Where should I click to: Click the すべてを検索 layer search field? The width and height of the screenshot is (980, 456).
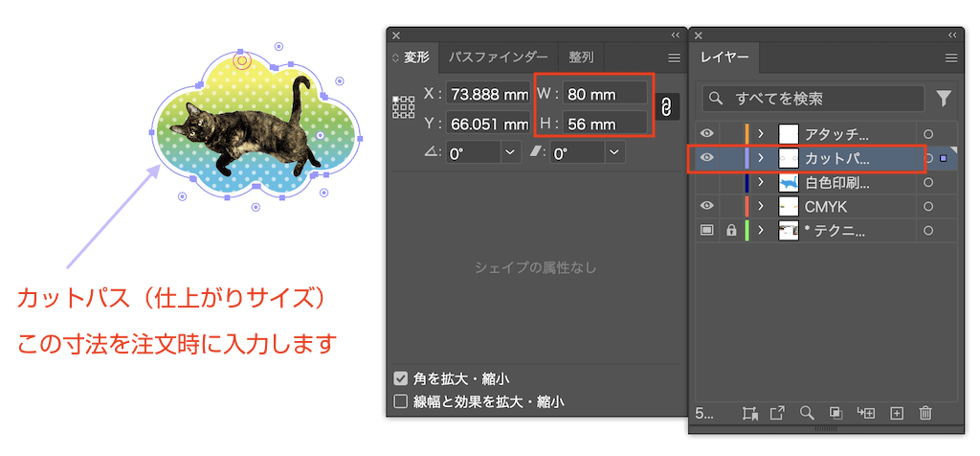(813, 99)
